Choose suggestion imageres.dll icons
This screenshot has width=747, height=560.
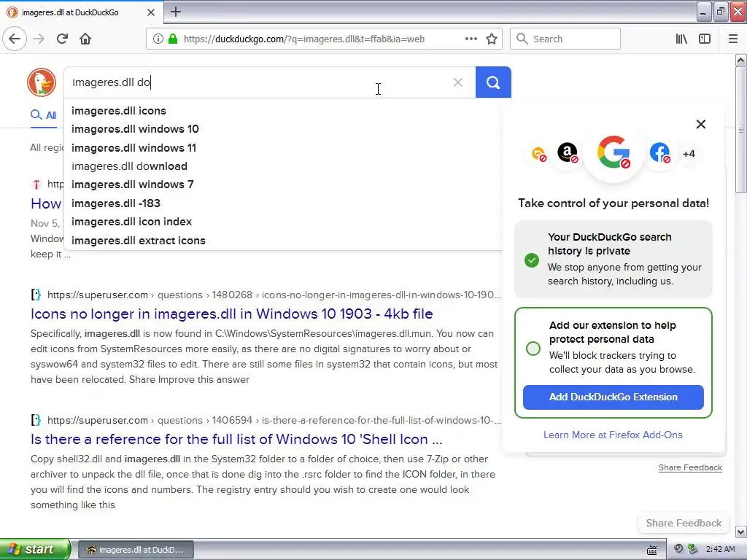tap(284, 111)
